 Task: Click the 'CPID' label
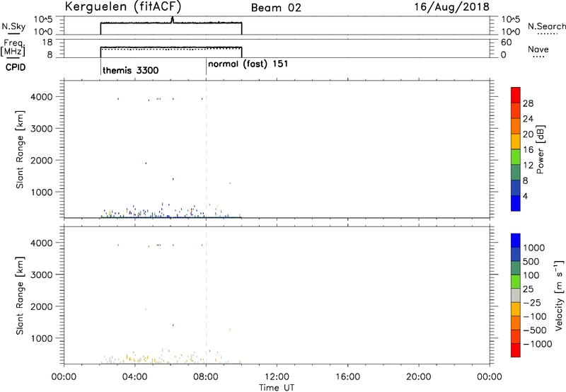click(16, 67)
